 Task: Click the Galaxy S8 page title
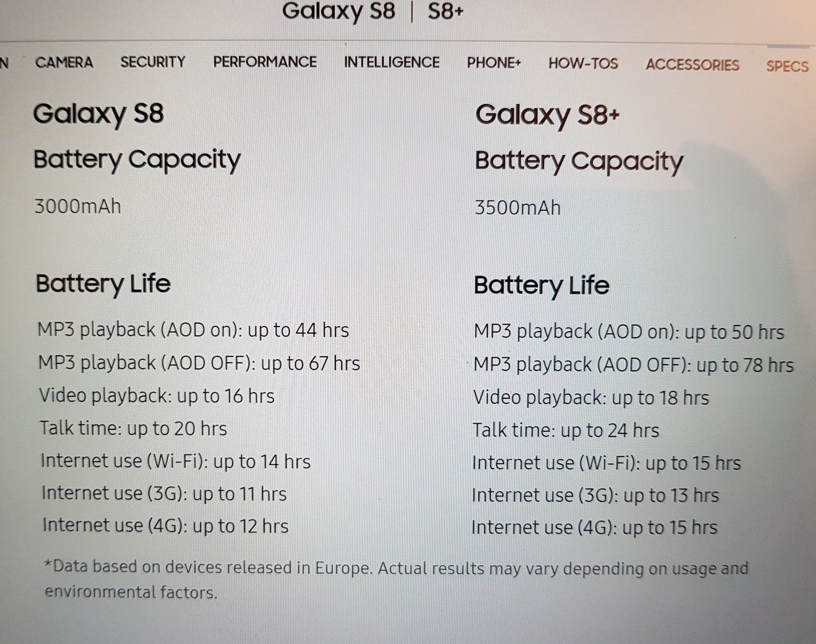click(x=338, y=11)
